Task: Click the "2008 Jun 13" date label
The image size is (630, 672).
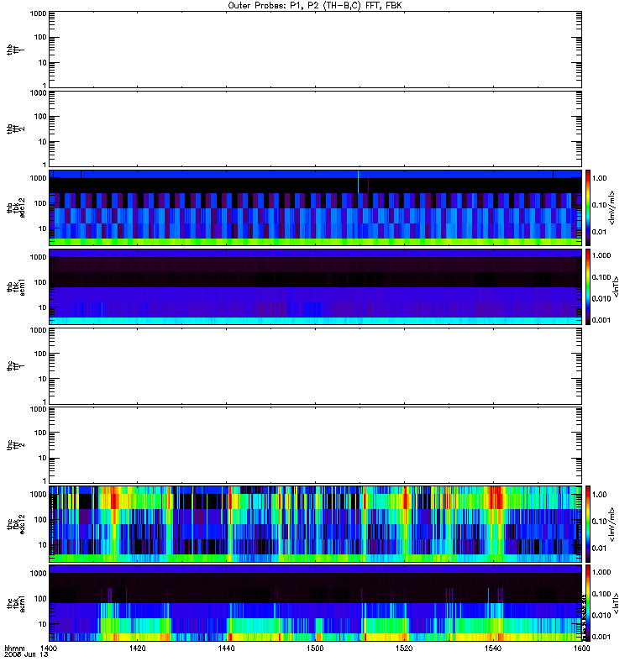Action: (26, 654)
